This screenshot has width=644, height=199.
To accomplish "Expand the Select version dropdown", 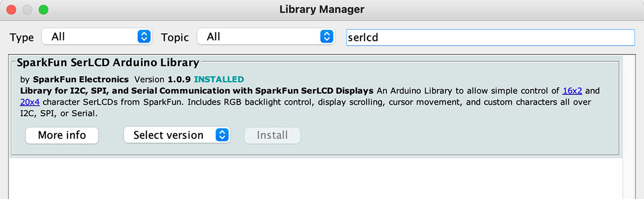I will click(177, 135).
